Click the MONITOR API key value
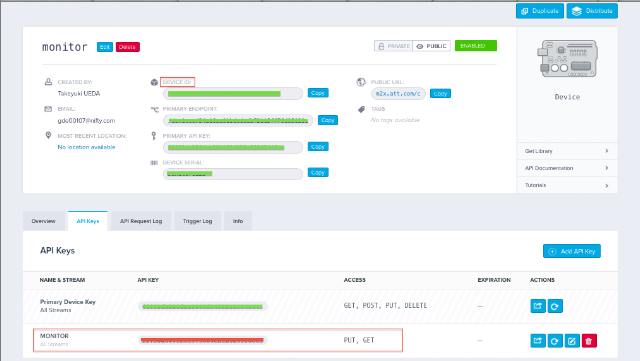 click(202, 340)
